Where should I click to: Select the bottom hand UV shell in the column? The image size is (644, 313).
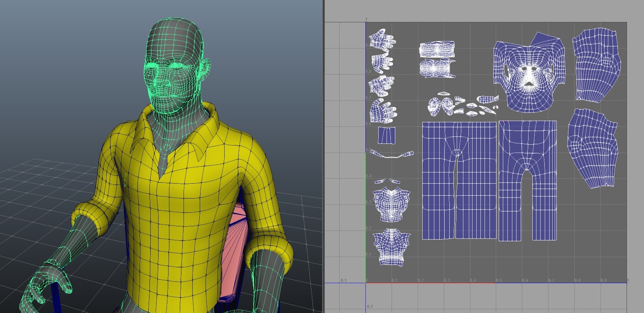pyautogui.click(x=383, y=111)
